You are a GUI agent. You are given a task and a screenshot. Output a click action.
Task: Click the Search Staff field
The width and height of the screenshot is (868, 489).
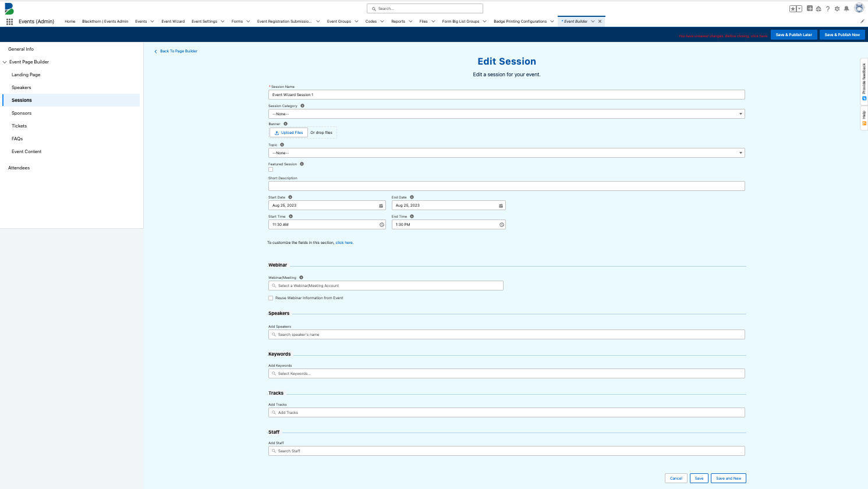(x=506, y=451)
